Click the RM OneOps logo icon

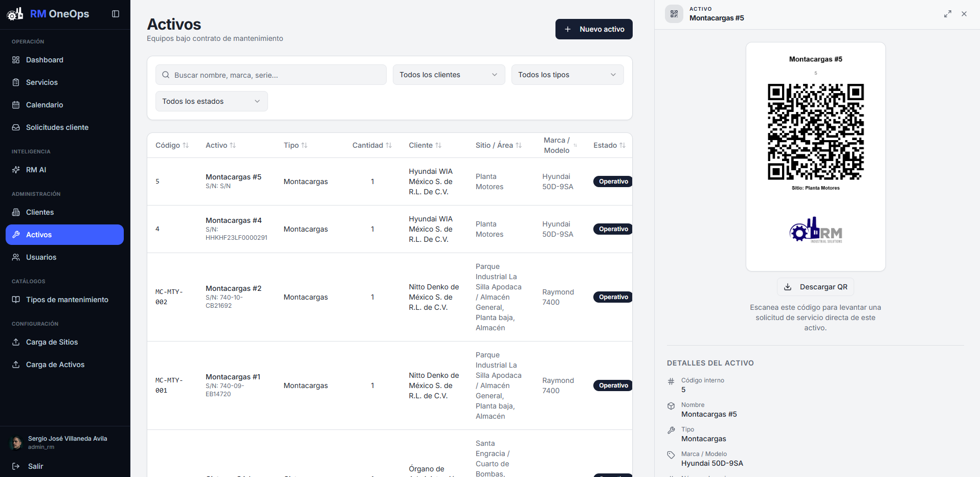coord(15,14)
